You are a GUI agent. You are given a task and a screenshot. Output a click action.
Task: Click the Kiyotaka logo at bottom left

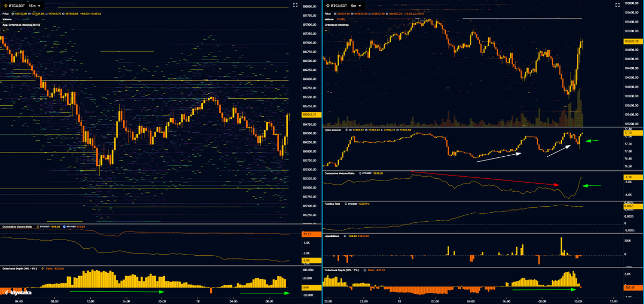[16, 293]
